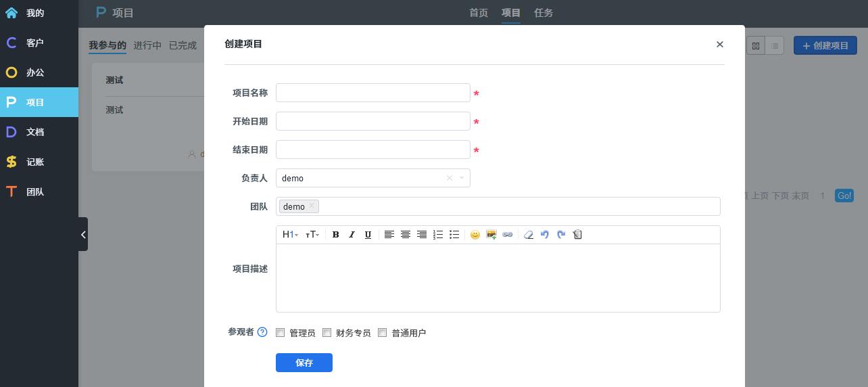Center align text in description editor
Screen dimensions: 868x387
(x=406, y=235)
